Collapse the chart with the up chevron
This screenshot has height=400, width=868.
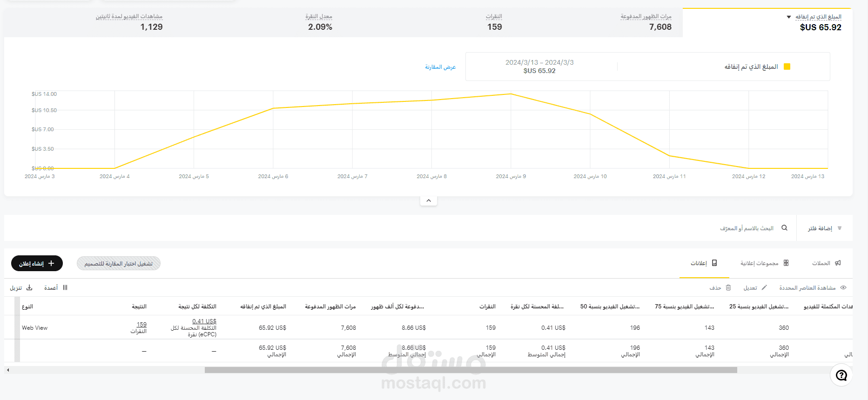429,200
